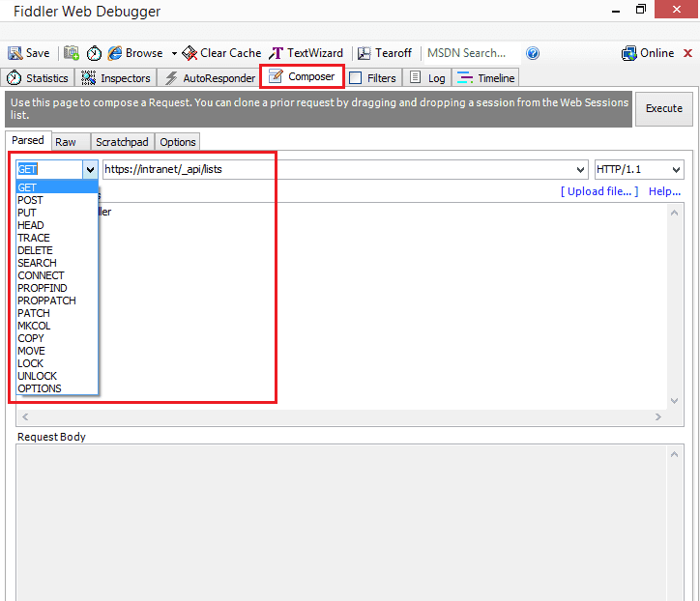Click the stopwatch timer icon in toolbar
The height and width of the screenshot is (601, 700).
pyautogui.click(x=94, y=53)
